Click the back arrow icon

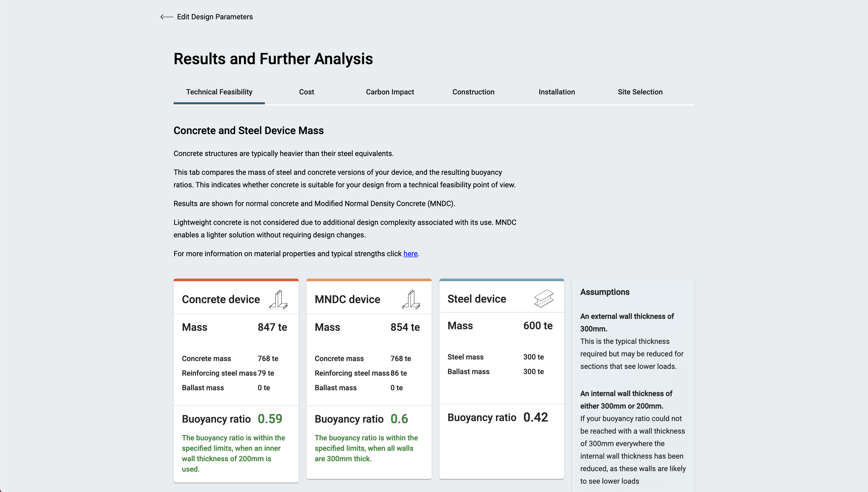click(x=167, y=17)
